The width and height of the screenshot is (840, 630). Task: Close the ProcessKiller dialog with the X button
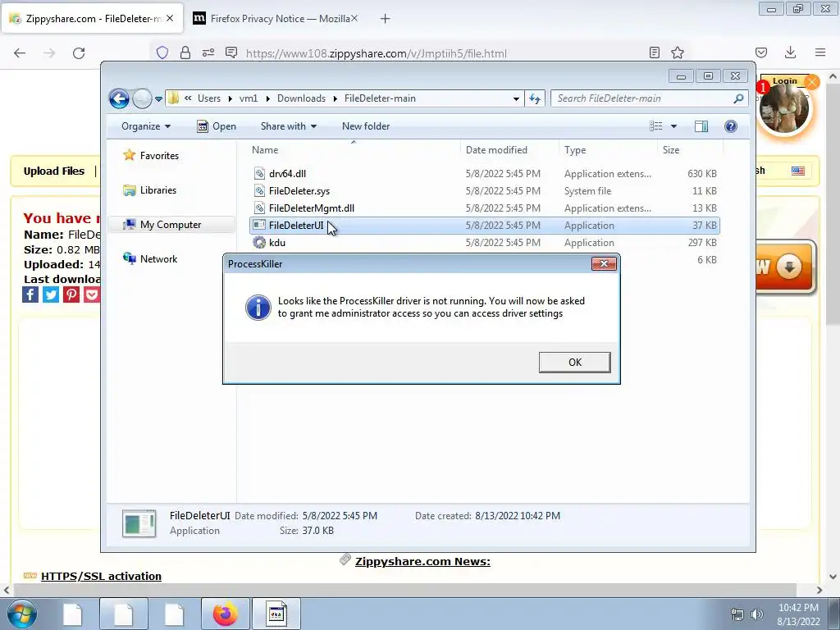[604, 263]
